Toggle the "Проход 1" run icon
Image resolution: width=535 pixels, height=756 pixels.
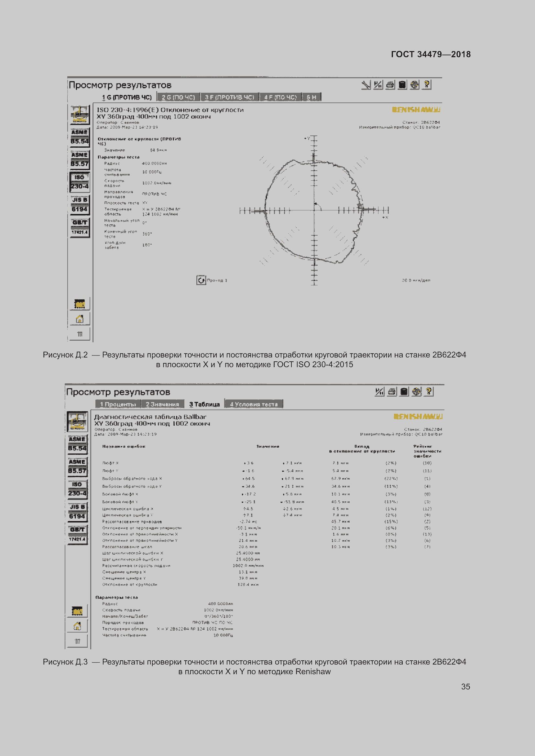(x=201, y=280)
